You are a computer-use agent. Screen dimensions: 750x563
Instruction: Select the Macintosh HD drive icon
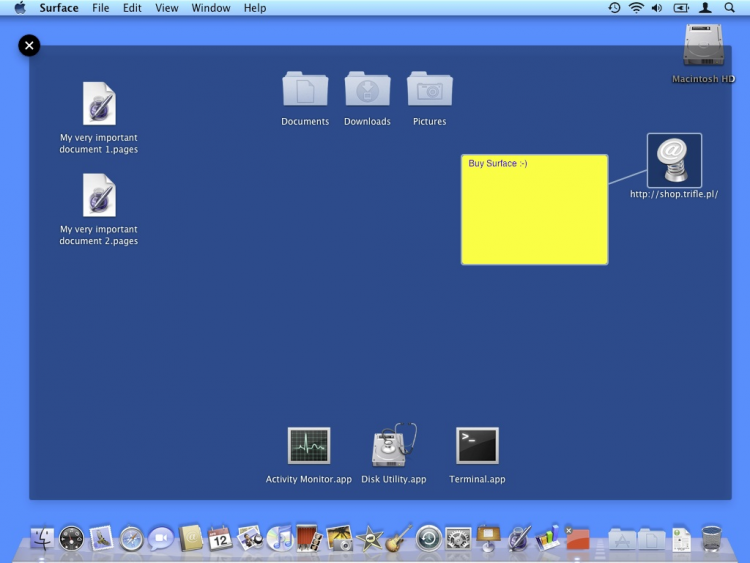pyautogui.click(x=704, y=45)
